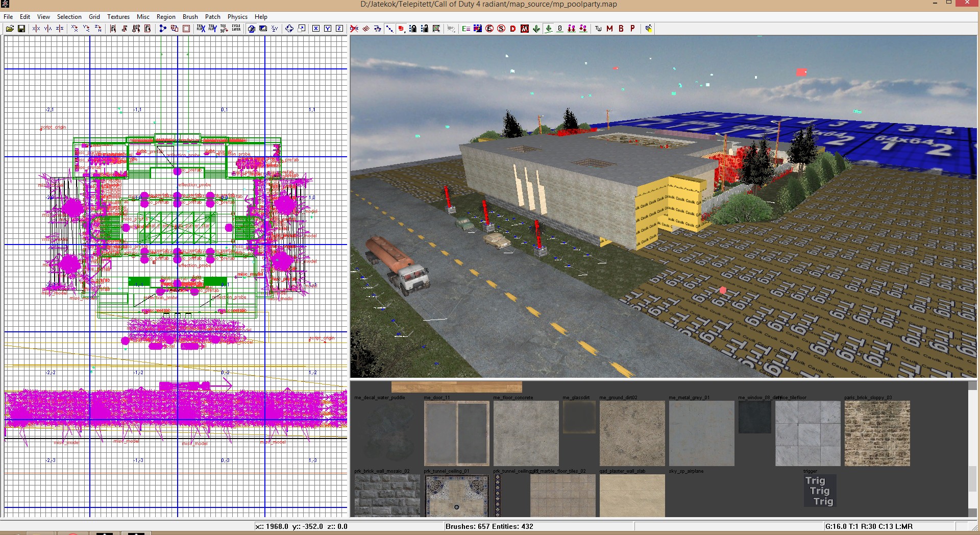Open the Brush menu
Screen dimensions: 980x535
190,17
